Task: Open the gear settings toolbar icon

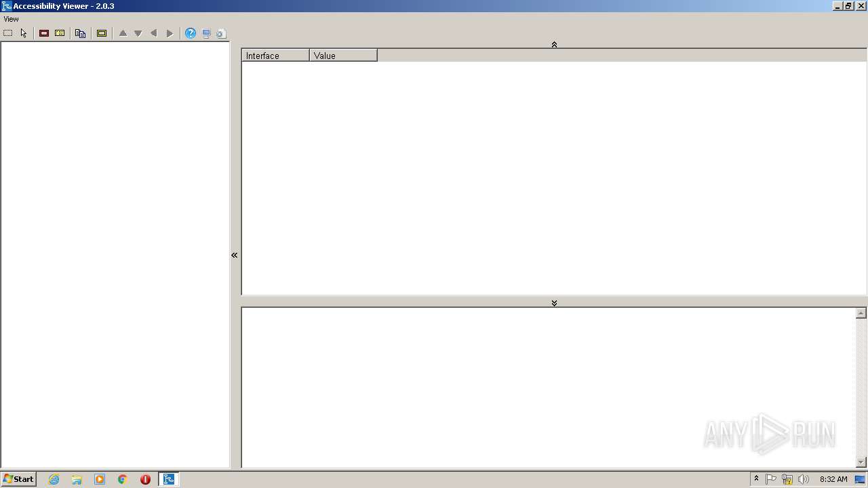Action: 221,33
